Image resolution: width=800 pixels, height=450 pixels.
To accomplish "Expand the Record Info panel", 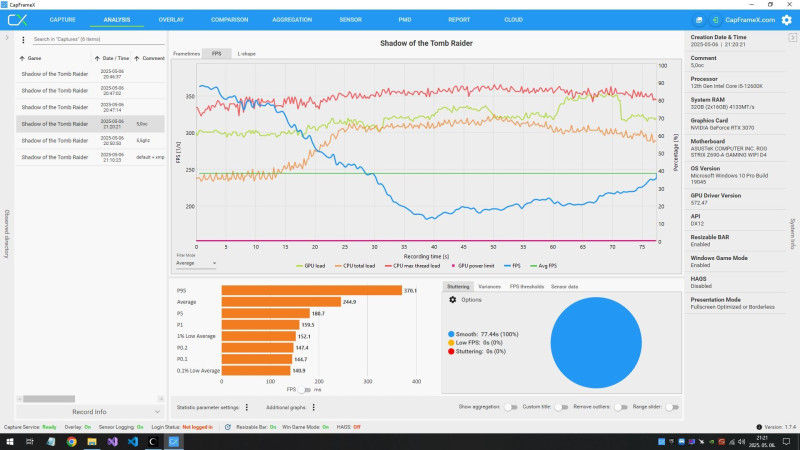I will point(90,412).
